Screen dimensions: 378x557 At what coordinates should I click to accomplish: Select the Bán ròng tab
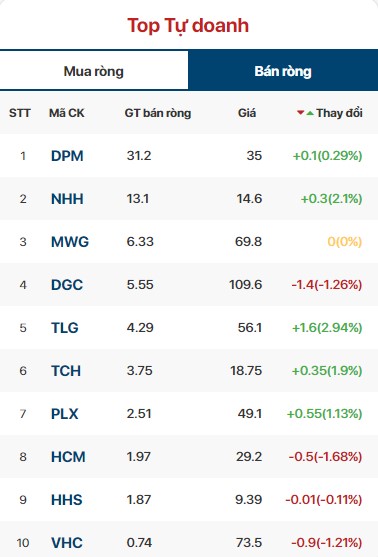pos(283,71)
